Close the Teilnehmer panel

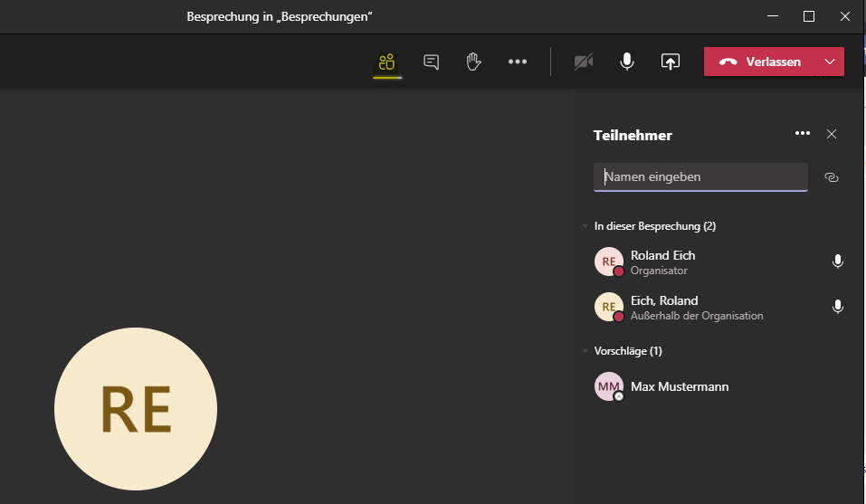coord(832,134)
